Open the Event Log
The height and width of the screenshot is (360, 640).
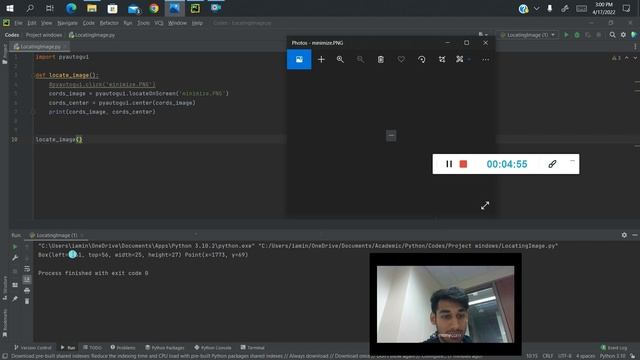(x=614, y=348)
